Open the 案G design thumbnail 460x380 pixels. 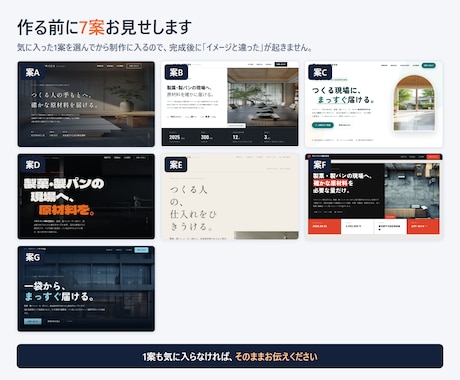(x=86, y=289)
